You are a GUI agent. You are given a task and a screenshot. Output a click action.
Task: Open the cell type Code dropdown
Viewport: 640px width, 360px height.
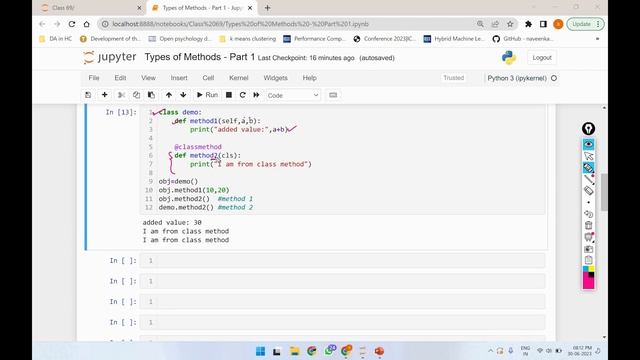(x=293, y=95)
